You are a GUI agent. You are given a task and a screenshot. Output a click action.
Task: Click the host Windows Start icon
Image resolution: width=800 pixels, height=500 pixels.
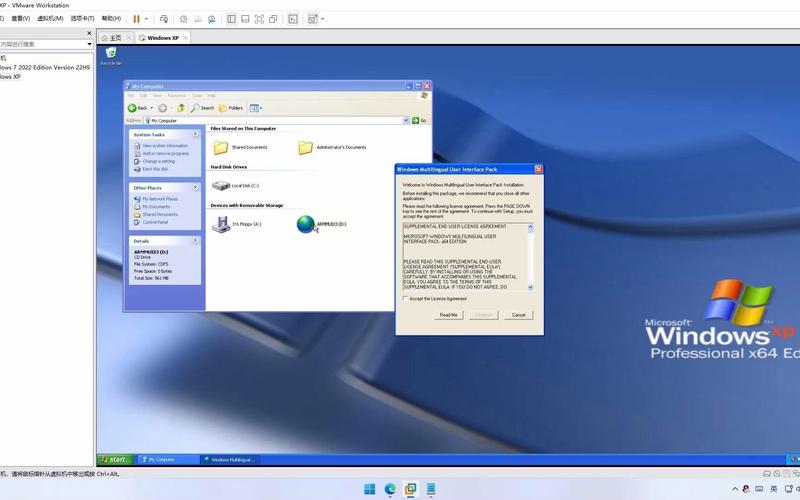coord(370,489)
